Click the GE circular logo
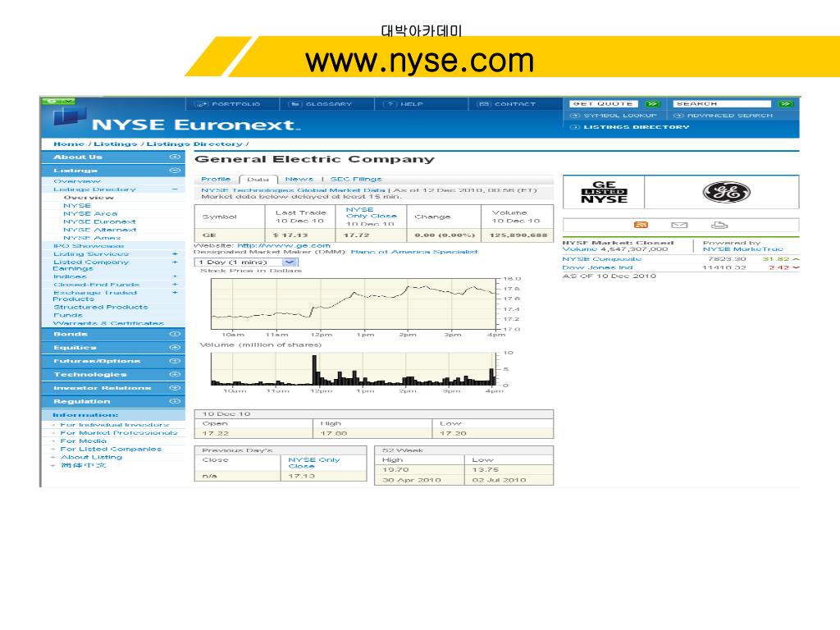840x630 pixels. [x=727, y=192]
